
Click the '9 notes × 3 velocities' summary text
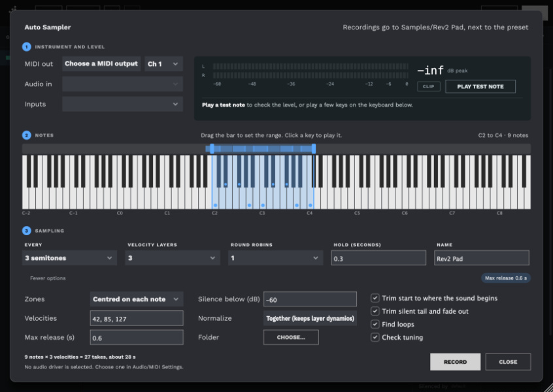(x=80, y=357)
